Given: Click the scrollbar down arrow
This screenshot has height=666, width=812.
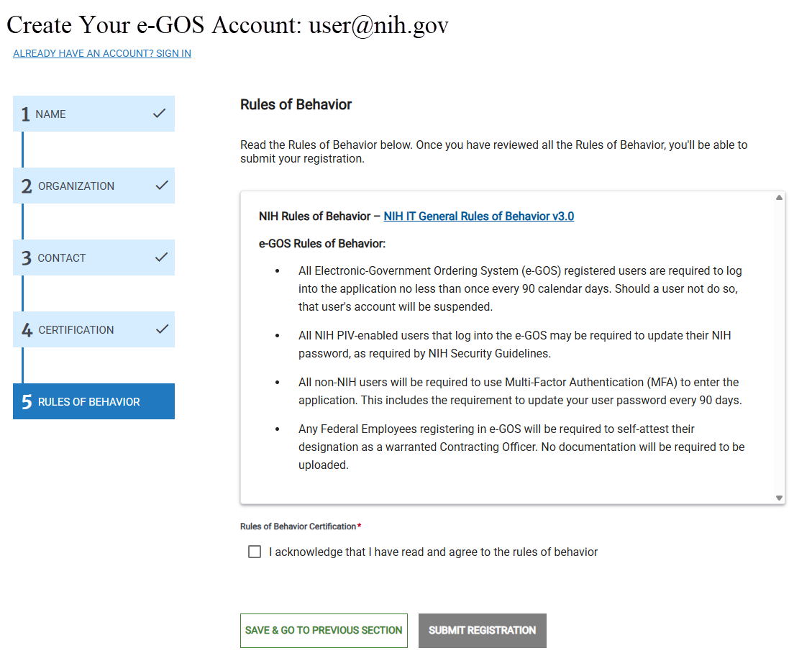Looking at the screenshot, I should [x=778, y=497].
